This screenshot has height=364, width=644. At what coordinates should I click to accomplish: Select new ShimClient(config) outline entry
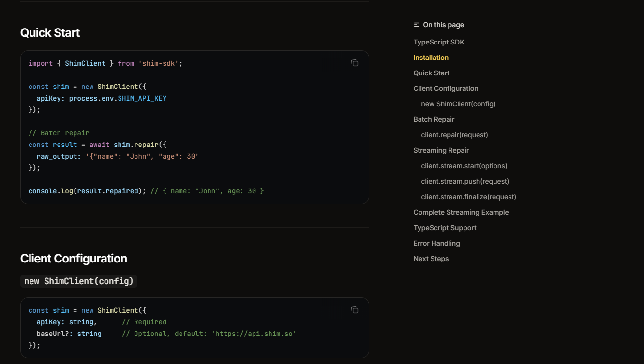pos(458,104)
